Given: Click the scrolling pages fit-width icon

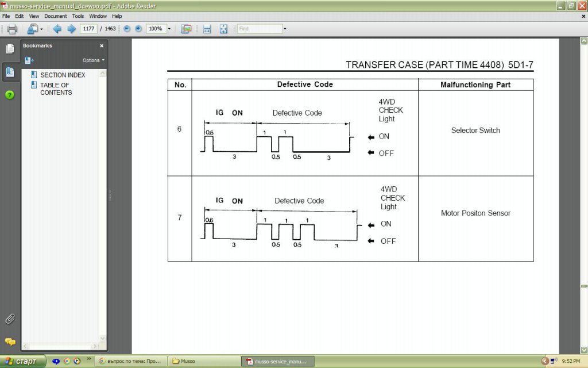Looking at the screenshot, I should coord(207,29).
